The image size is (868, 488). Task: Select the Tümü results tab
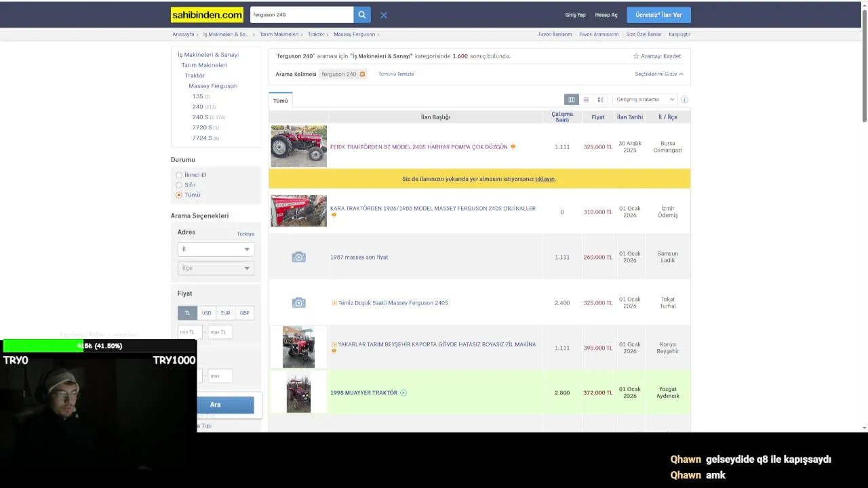coord(281,100)
